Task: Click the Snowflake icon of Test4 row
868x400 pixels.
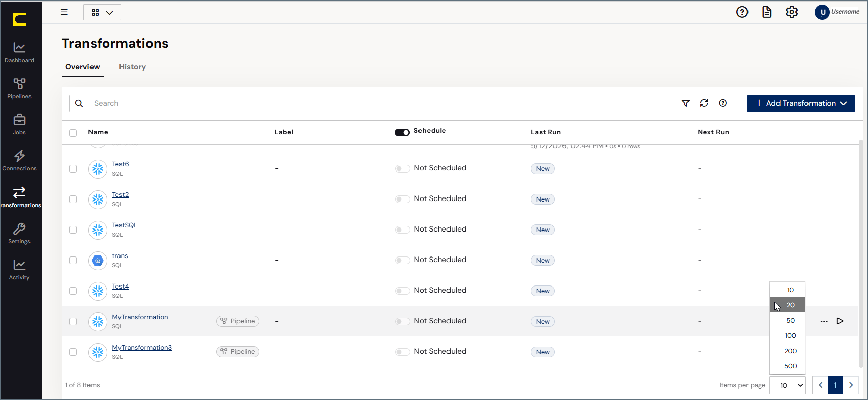Action: 98,291
